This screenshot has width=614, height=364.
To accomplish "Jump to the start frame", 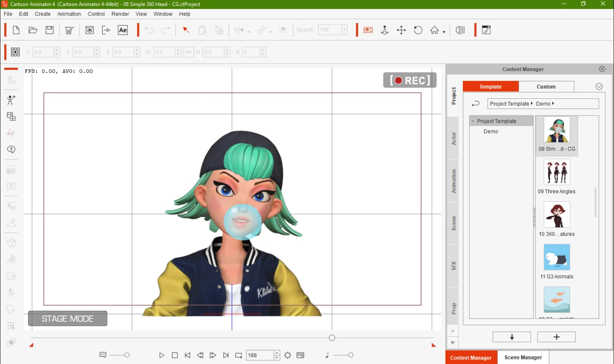I will pyautogui.click(x=187, y=355).
